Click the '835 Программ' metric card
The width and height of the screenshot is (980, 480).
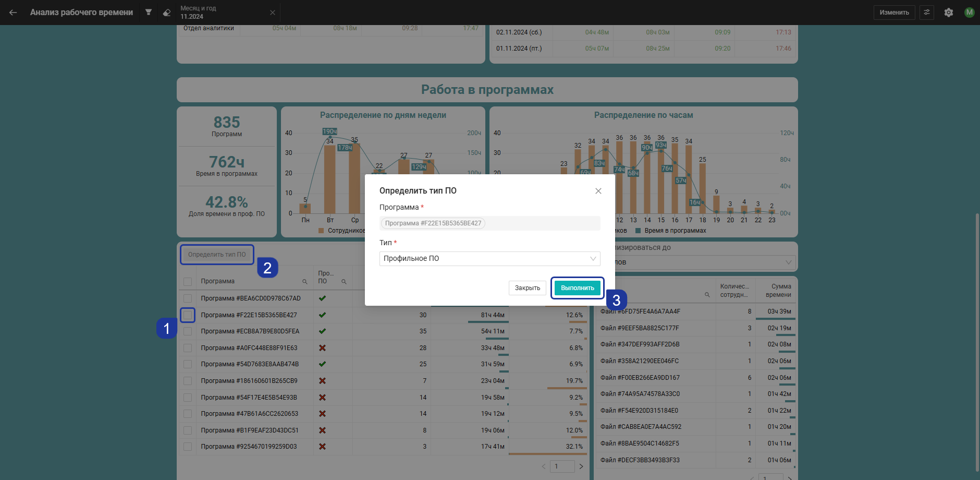click(x=227, y=126)
